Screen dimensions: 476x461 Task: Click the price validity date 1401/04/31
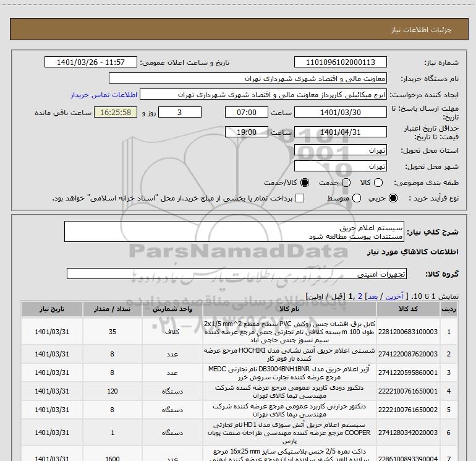coord(340,132)
